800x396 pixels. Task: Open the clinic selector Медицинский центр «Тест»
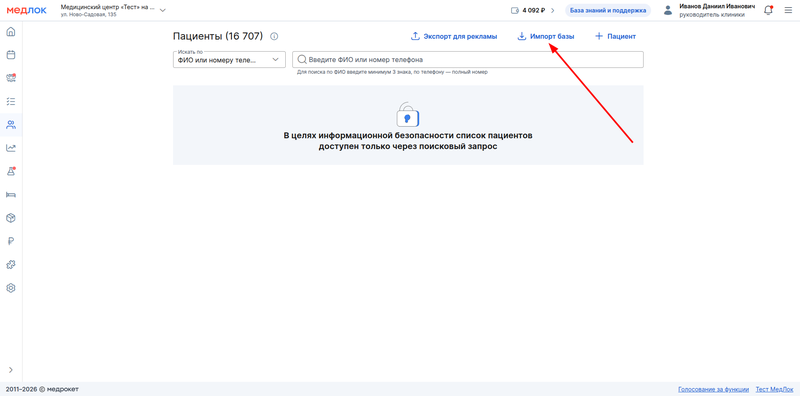[x=113, y=10]
